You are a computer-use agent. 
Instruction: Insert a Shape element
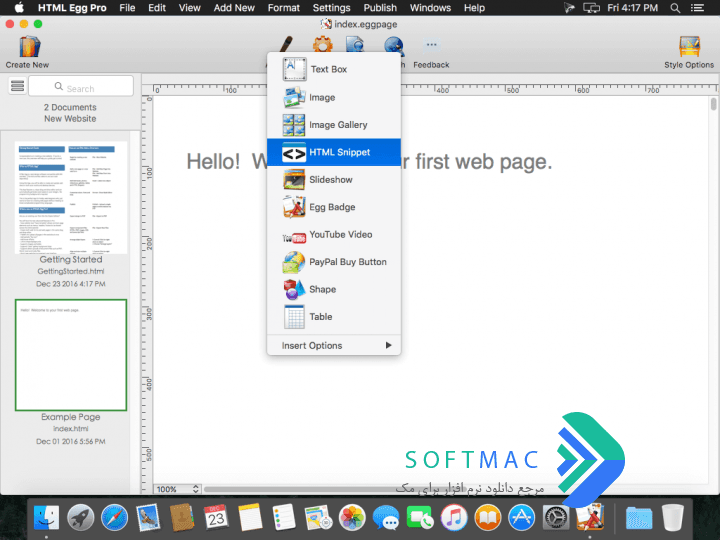click(x=334, y=289)
